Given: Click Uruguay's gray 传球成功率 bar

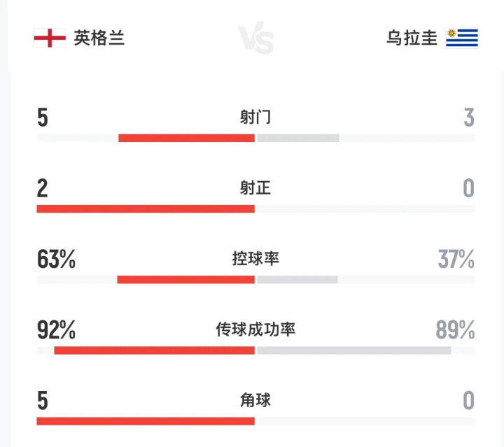Looking at the screenshot, I should click(x=353, y=350).
